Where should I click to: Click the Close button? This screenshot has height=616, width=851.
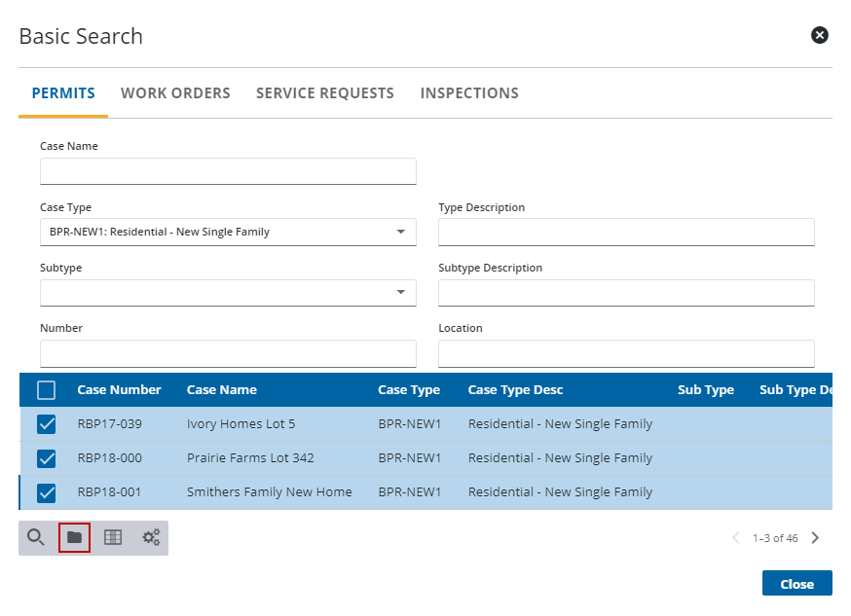[796, 583]
